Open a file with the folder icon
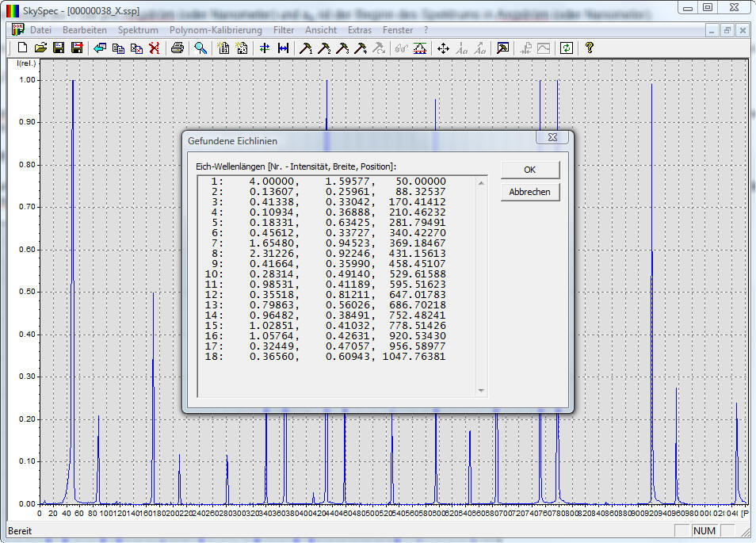 (x=40, y=48)
